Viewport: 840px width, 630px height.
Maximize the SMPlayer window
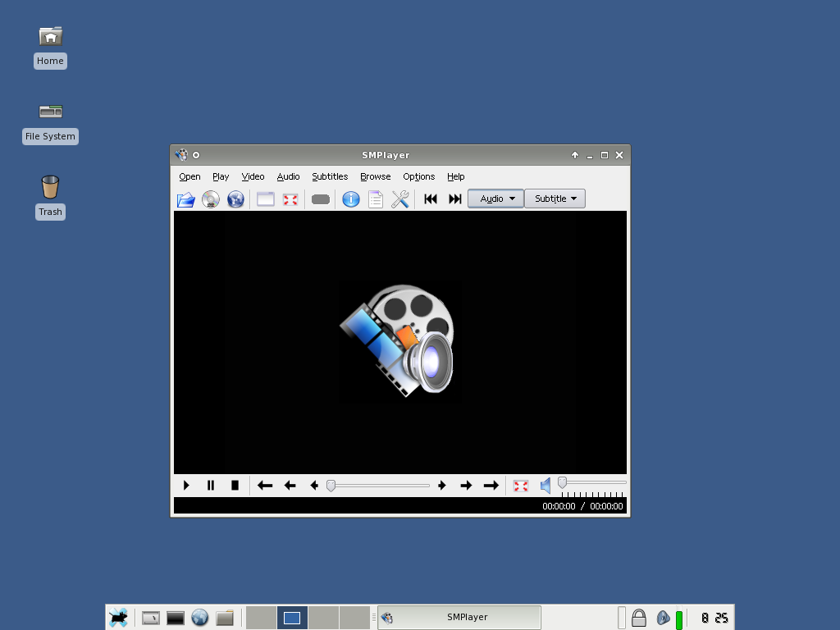(x=605, y=155)
